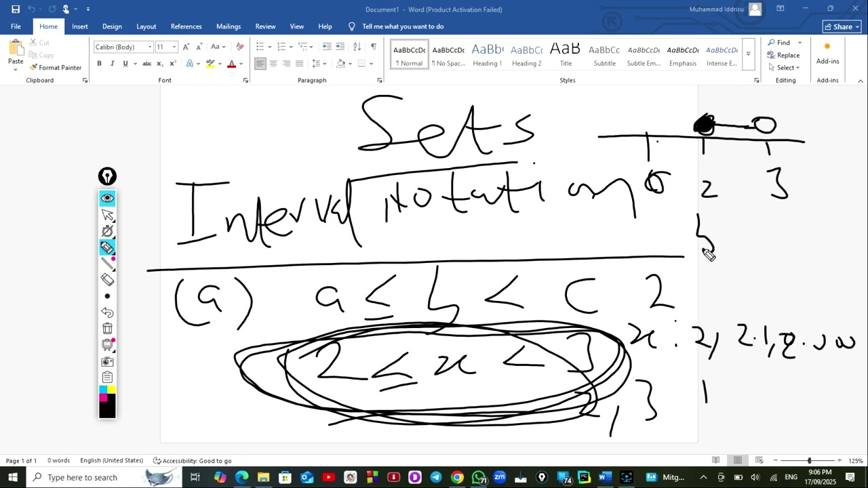This screenshot has height=488, width=868.
Task: Open the Select dropdown in Editing
Action: [784, 68]
